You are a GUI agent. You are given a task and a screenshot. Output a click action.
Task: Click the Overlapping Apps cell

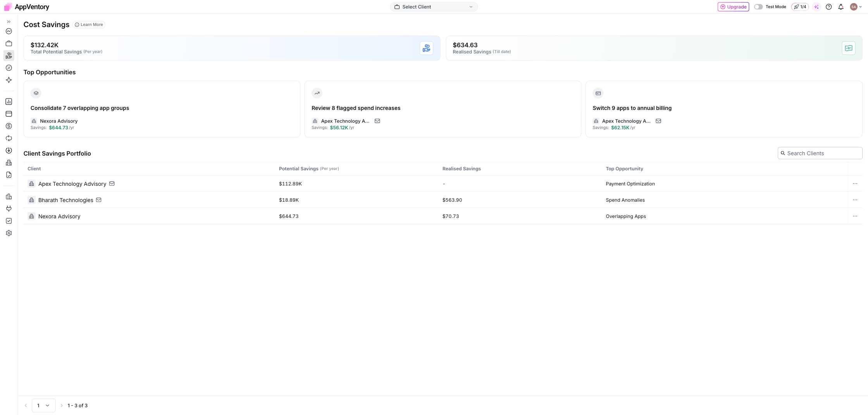tap(626, 216)
